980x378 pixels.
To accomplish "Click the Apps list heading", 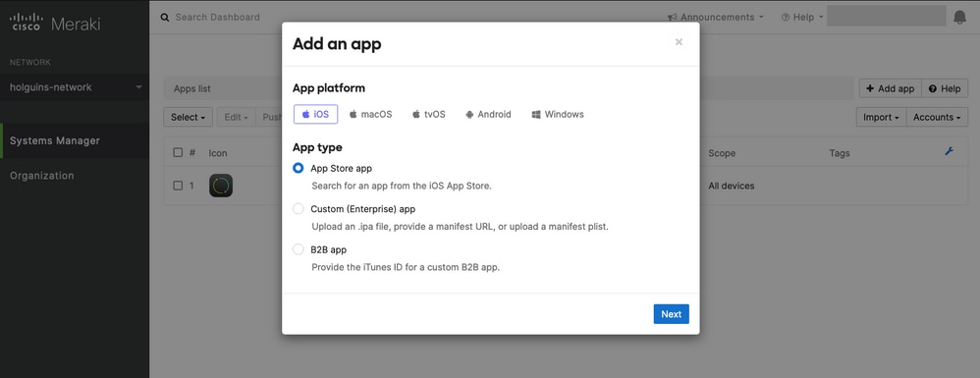I will tap(191, 88).
